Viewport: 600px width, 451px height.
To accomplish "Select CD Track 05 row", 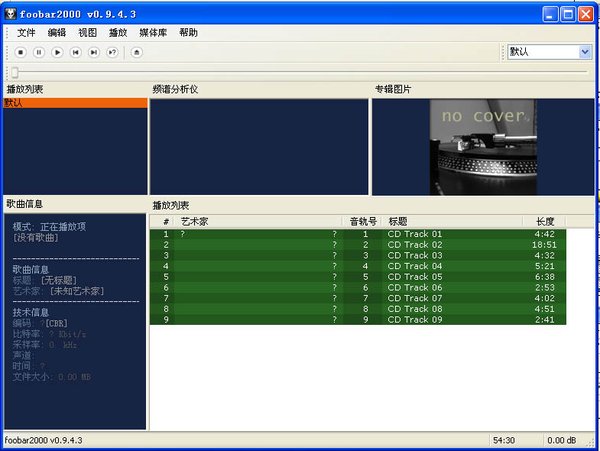I will pos(358,277).
